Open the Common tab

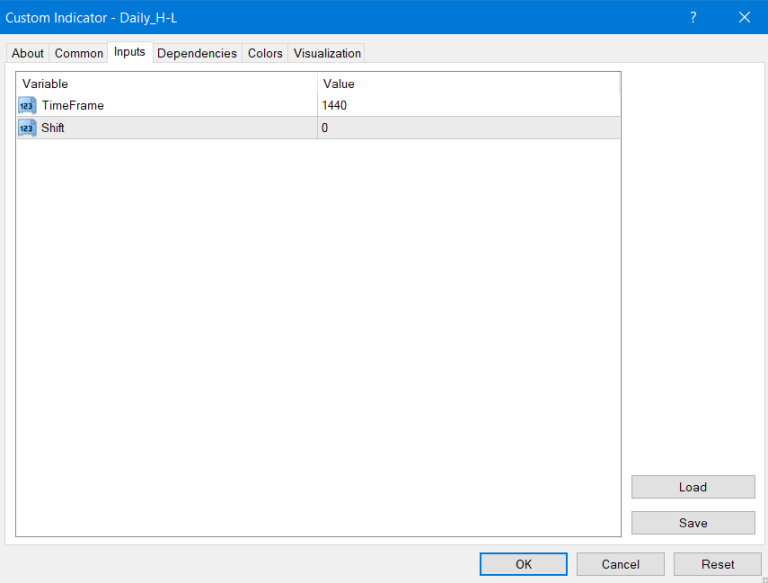click(79, 53)
